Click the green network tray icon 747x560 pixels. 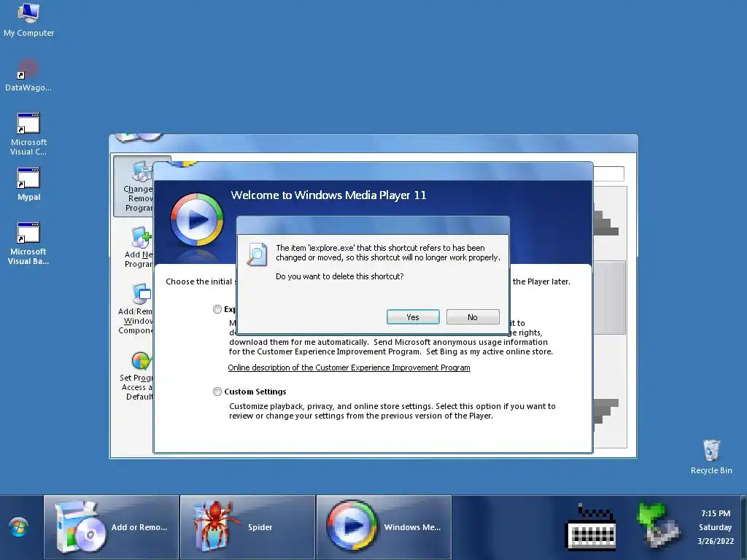pyautogui.click(x=659, y=525)
